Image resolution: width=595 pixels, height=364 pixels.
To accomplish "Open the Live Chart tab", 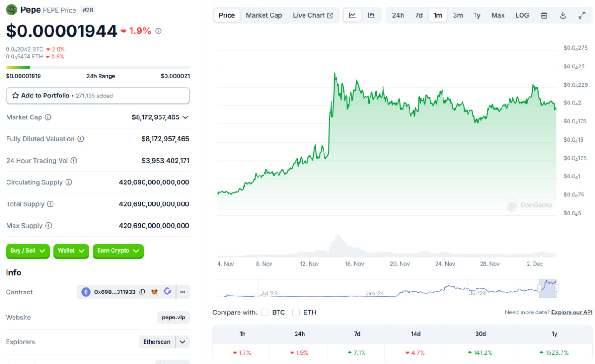I will tap(313, 15).
